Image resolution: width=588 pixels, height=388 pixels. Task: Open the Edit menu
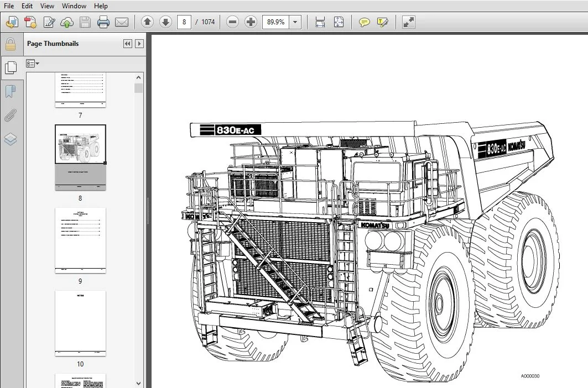pos(27,6)
